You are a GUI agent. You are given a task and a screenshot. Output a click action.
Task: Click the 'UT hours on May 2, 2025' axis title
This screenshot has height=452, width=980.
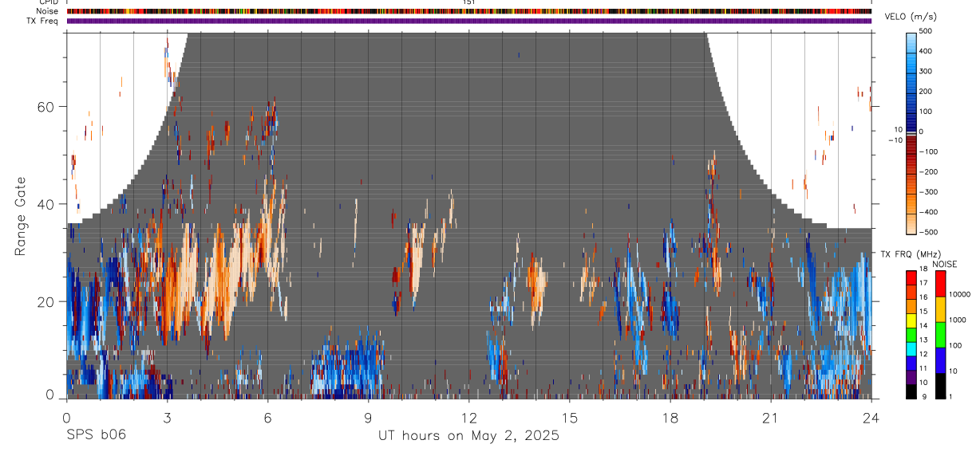[468, 436]
